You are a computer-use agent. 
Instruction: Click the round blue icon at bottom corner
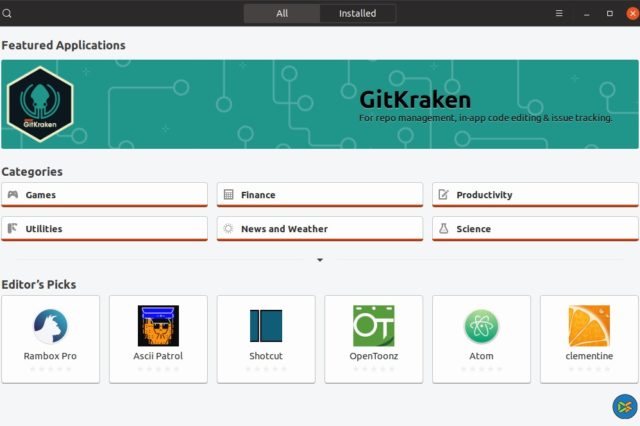click(624, 406)
